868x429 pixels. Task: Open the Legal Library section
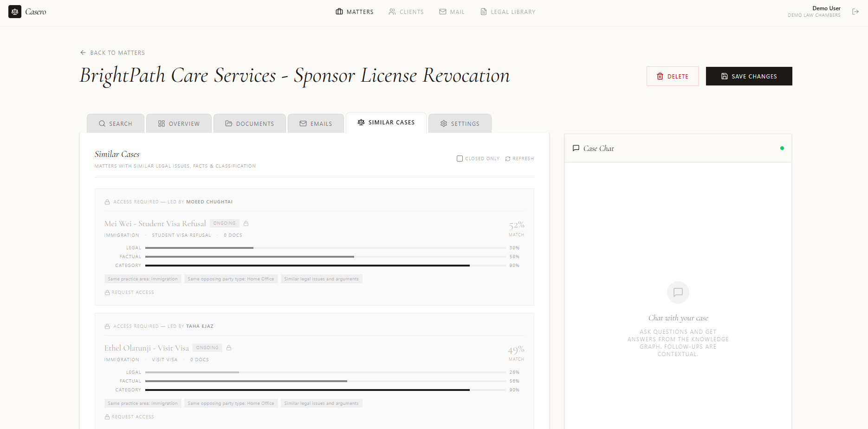508,12
